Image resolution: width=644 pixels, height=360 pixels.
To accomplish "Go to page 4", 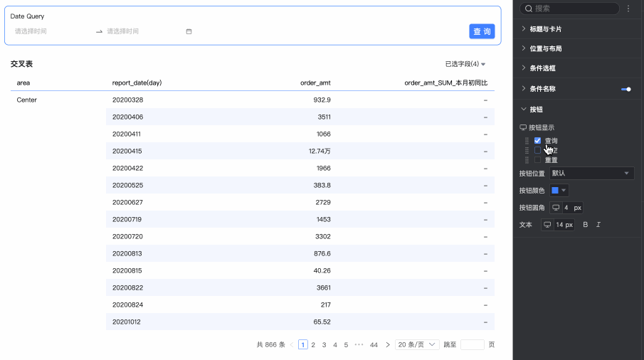I will (x=335, y=345).
